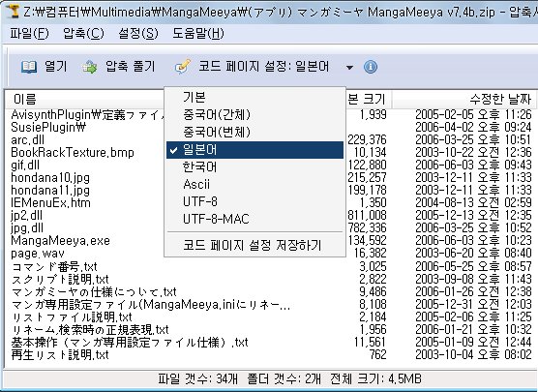Click 코드 페이지 설정 저장하기 entry

point(254,246)
